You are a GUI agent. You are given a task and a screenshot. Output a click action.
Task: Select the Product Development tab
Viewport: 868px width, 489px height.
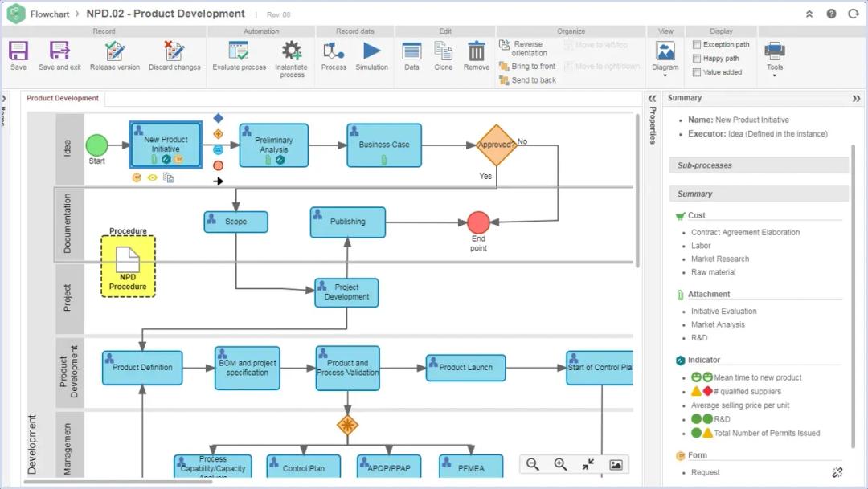pos(63,98)
